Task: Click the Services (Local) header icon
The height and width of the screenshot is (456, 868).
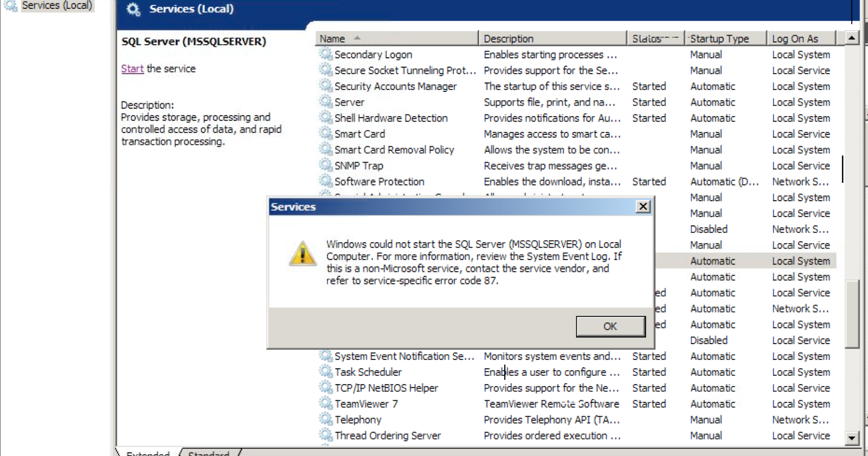Action: pyautogui.click(x=133, y=9)
